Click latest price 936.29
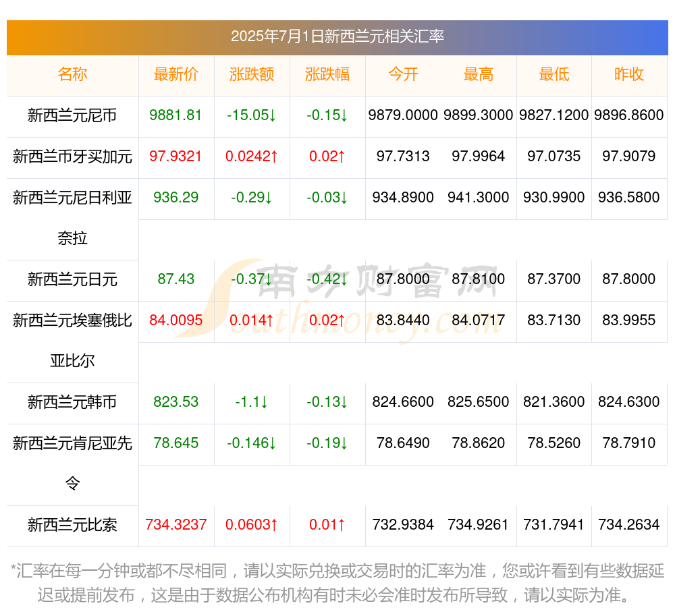Viewport: 675px width, 616px height. pyautogui.click(x=175, y=198)
